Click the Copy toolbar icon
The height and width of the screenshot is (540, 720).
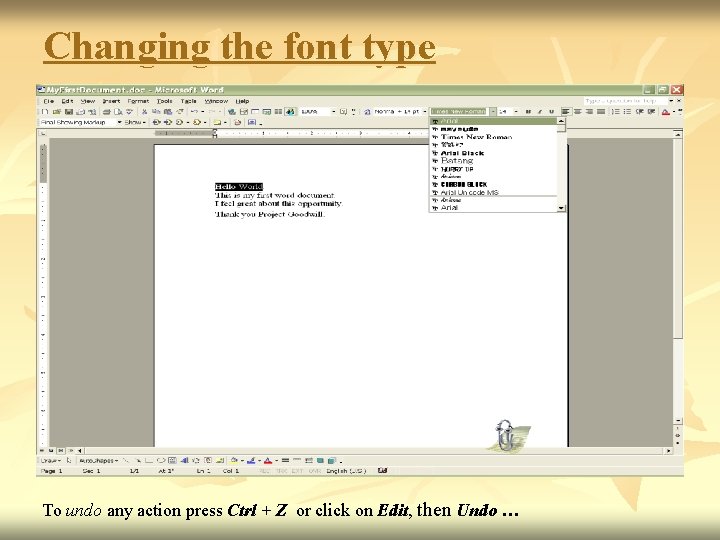[x=156, y=112]
